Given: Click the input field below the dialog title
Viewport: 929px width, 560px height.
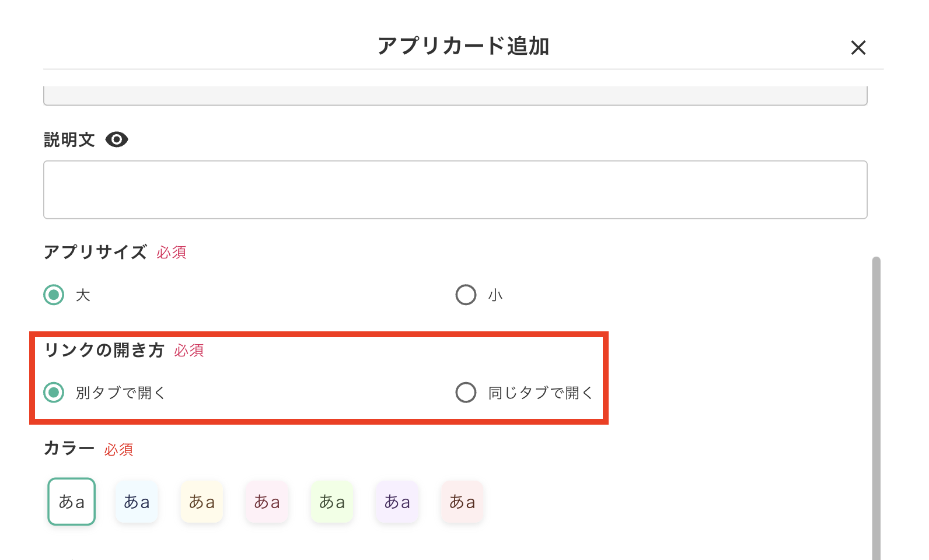Looking at the screenshot, I should point(455,93).
